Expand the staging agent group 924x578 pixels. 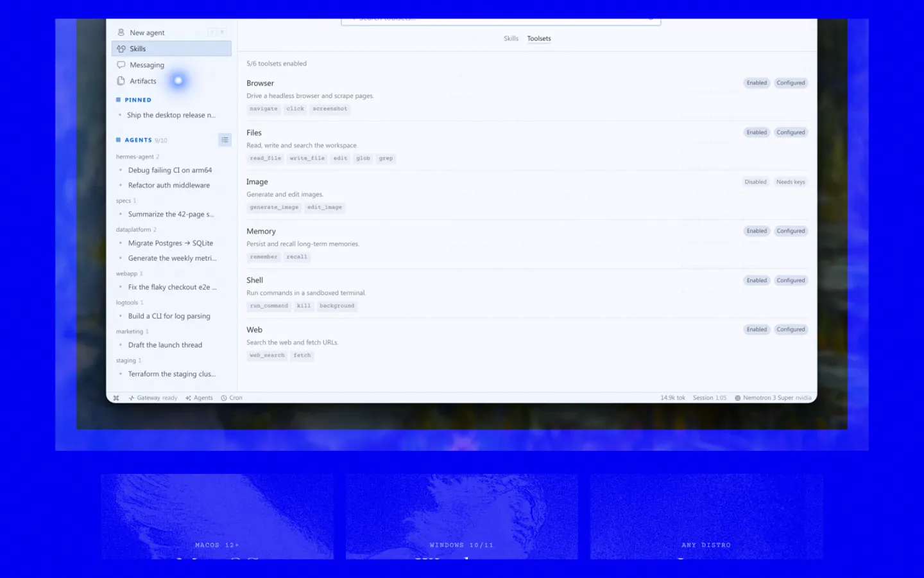point(128,361)
